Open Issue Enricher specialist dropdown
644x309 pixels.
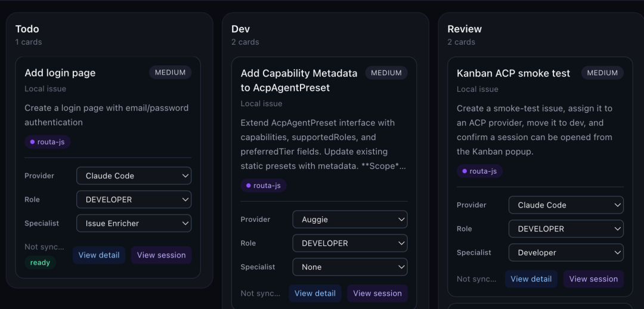(x=134, y=224)
